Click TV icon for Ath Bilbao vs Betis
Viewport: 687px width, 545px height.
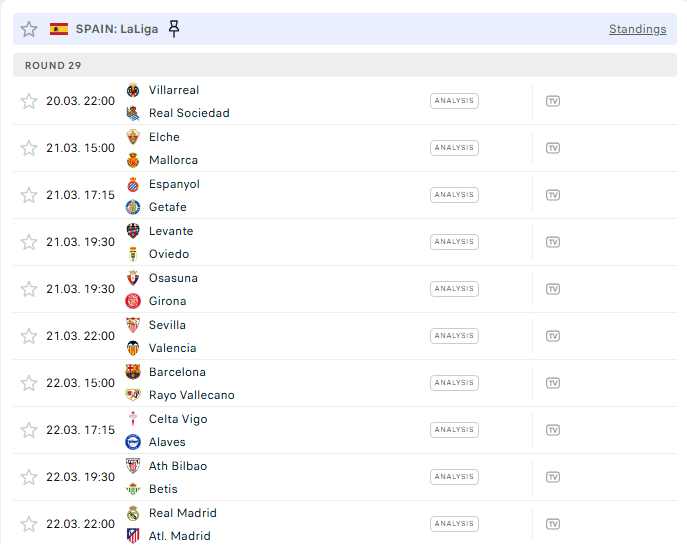[x=552, y=477]
